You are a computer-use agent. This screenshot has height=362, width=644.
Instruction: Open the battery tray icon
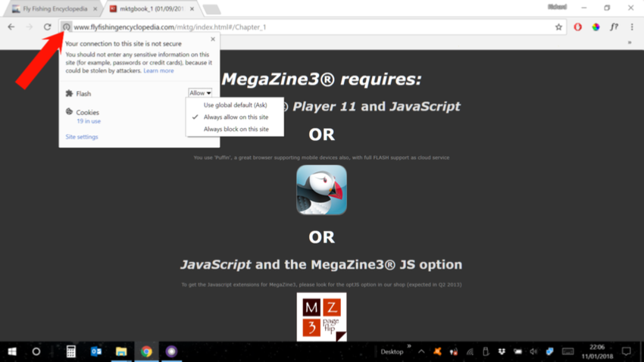(517, 351)
